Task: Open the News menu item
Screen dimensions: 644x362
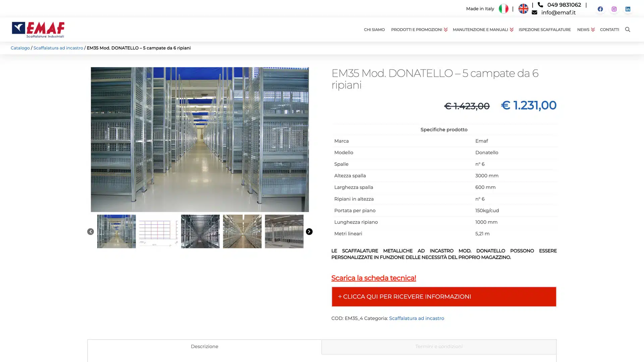Action: point(583,29)
